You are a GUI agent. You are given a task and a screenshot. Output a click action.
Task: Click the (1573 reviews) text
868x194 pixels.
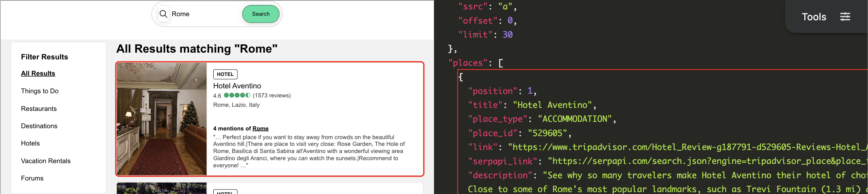(272, 95)
